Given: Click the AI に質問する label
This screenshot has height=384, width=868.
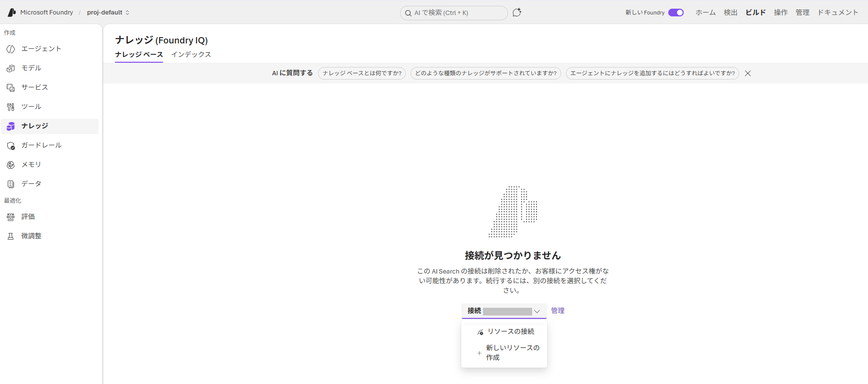Looking at the screenshot, I should pyautogui.click(x=292, y=73).
